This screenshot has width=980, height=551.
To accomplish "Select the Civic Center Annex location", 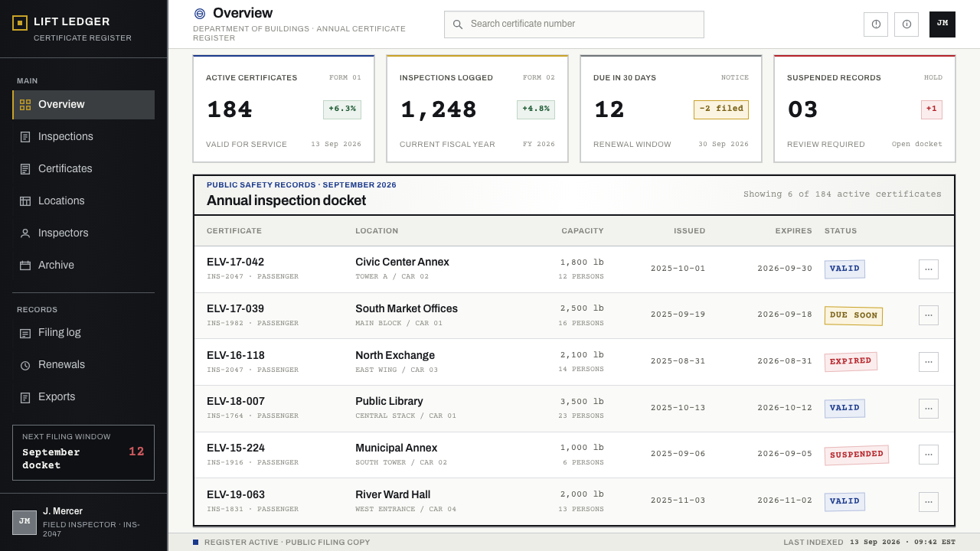I will (402, 262).
